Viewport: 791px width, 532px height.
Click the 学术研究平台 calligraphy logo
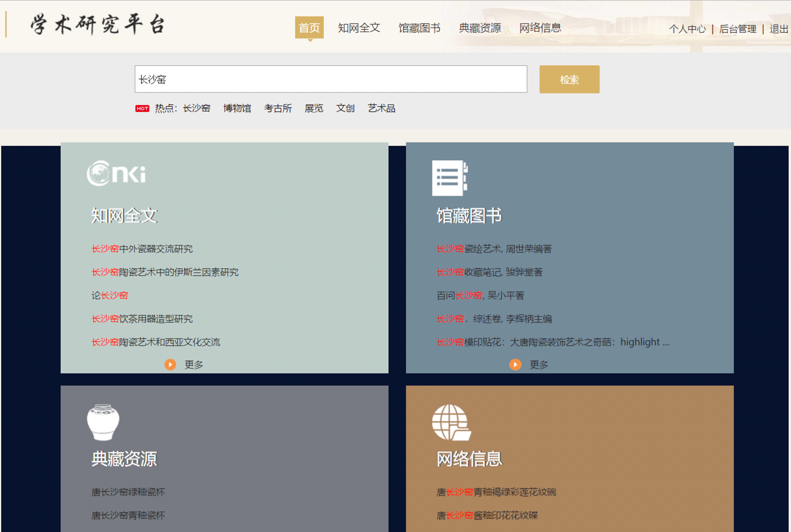click(x=98, y=24)
